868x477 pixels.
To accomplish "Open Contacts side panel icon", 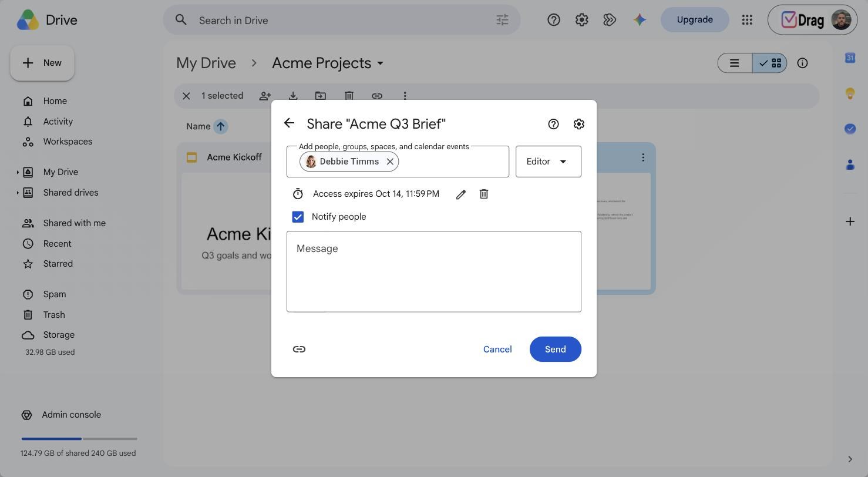I will (x=850, y=164).
